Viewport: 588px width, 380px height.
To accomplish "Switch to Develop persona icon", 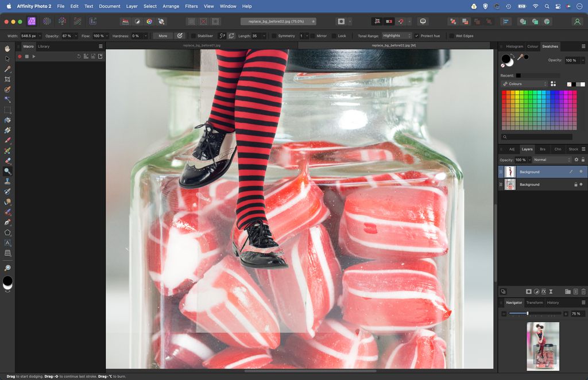I will 62,21.
